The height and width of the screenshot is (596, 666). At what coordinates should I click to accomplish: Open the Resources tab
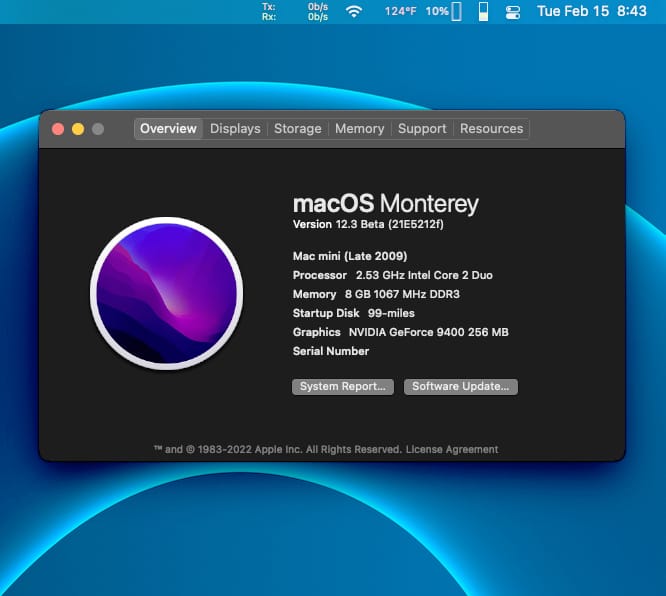(491, 129)
